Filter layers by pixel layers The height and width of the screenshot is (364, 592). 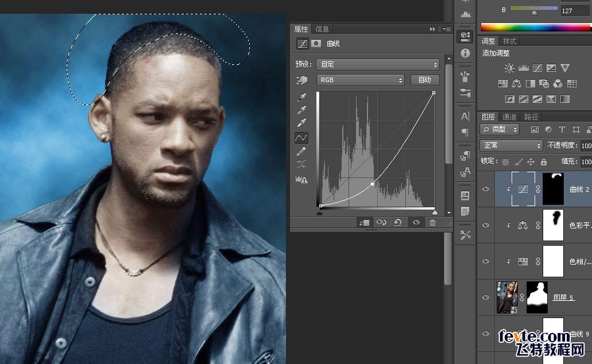535,130
